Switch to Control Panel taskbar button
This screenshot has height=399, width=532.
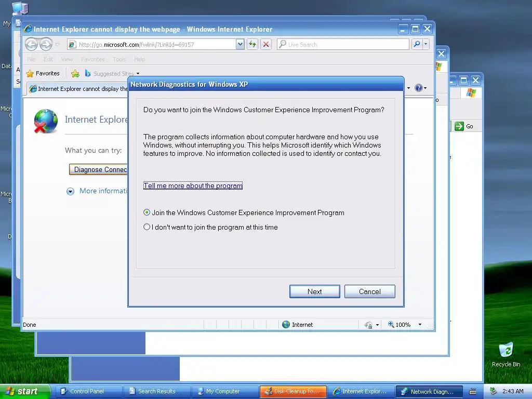88,391
